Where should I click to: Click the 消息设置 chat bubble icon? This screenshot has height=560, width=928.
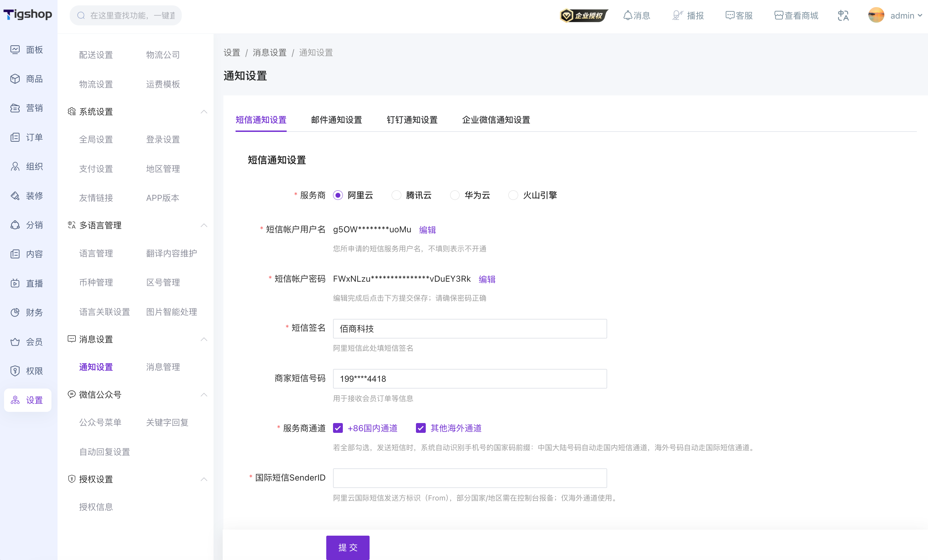coord(71,339)
